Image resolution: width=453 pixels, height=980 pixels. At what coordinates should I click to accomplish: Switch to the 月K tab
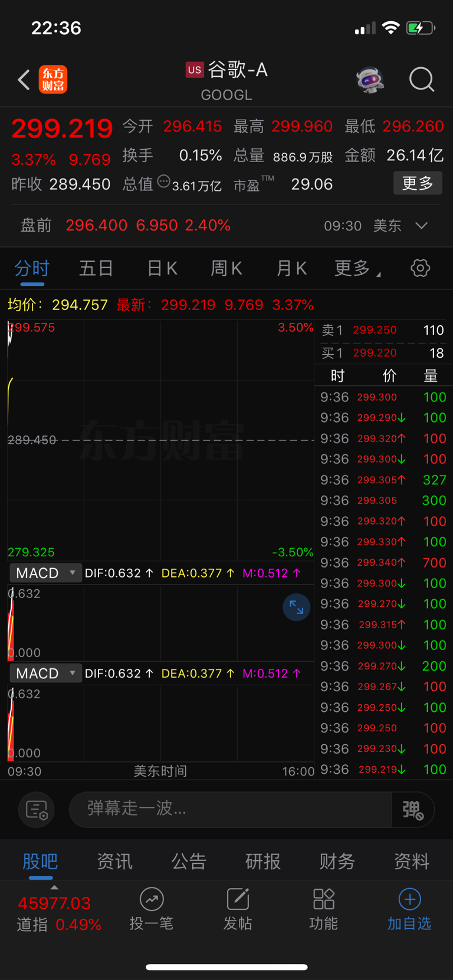coord(291,269)
